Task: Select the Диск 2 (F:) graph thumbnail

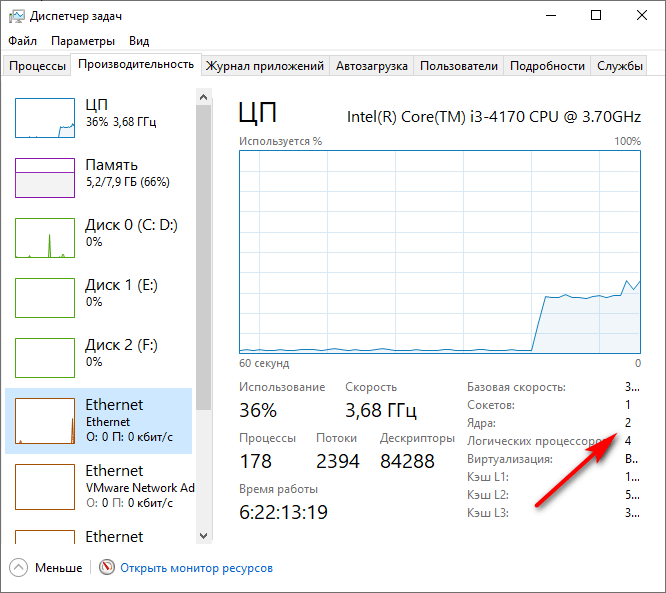Action: tap(45, 358)
